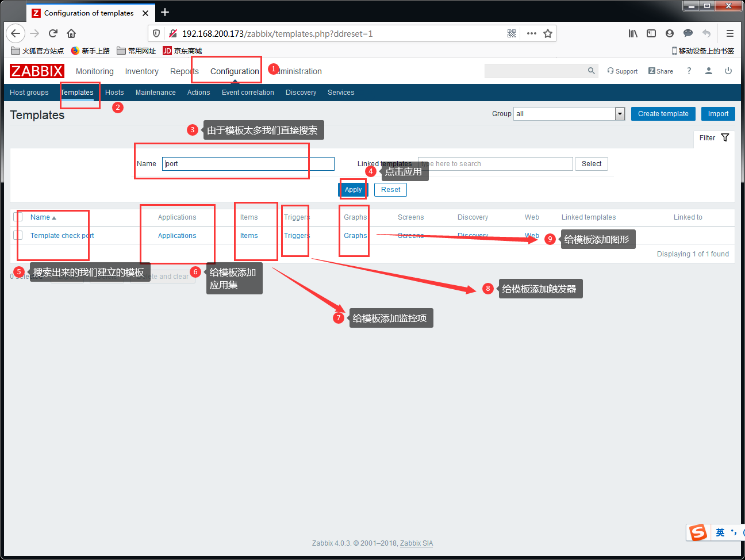This screenshot has width=745, height=560.
Task: Open Items link for Template check port
Action: [249, 236]
